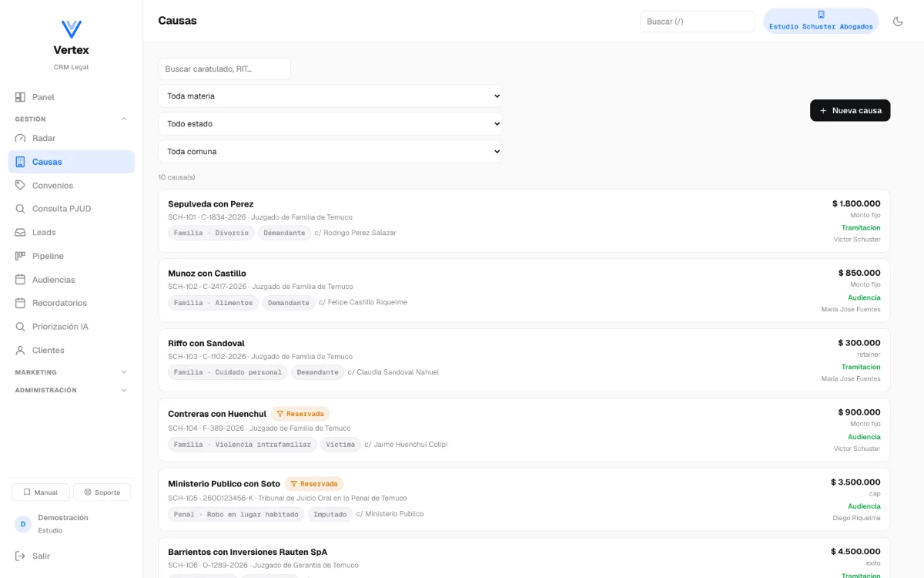Click the Audiencias calendar icon
Image resolution: width=924 pixels, height=578 pixels.
click(20, 280)
